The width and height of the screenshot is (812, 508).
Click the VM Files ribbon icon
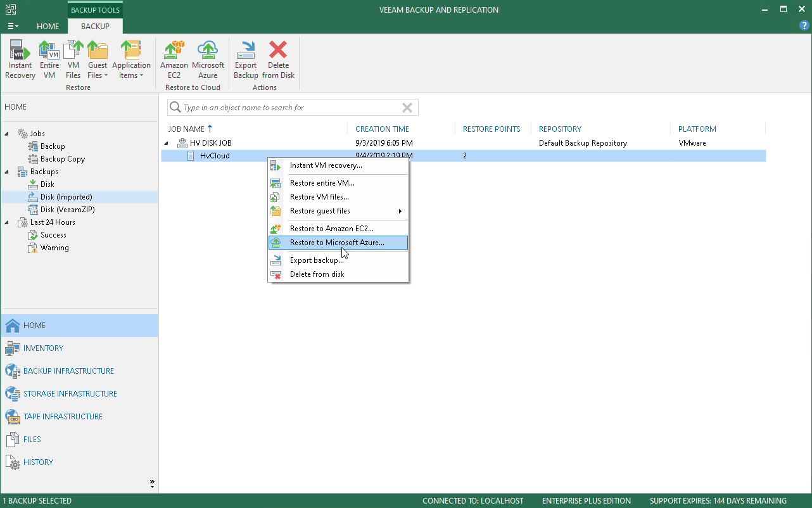(73, 60)
